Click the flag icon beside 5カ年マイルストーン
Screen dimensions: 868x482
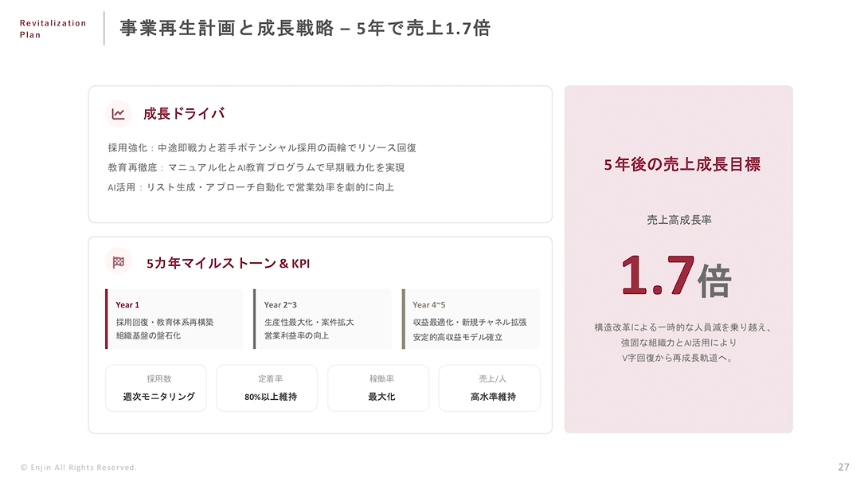coord(119,261)
